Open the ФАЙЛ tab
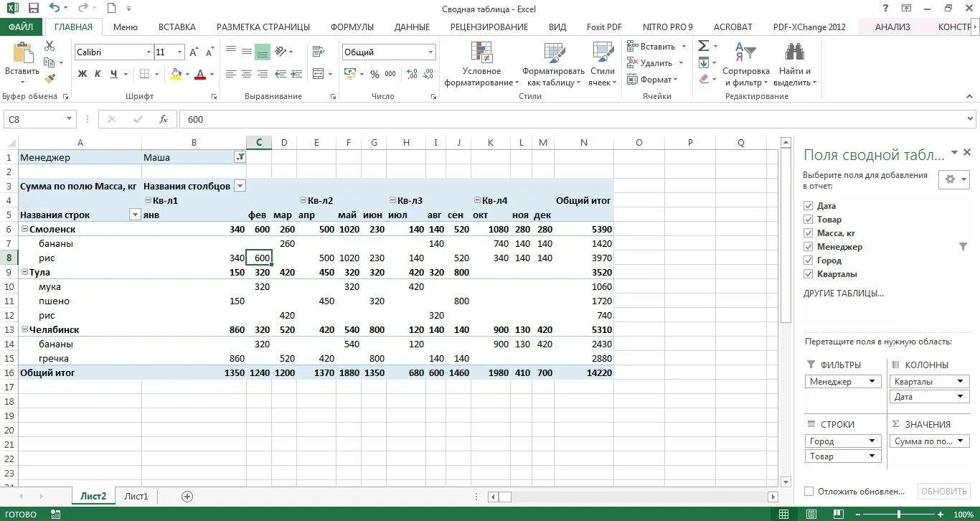Viewport: 980px width, 521px height. coord(22,27)
